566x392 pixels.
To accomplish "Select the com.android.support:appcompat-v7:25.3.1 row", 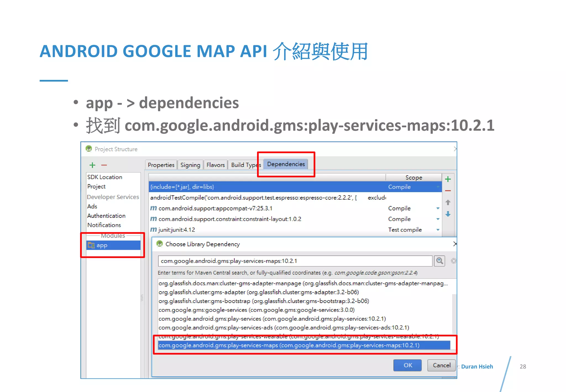I will point(295,208).
